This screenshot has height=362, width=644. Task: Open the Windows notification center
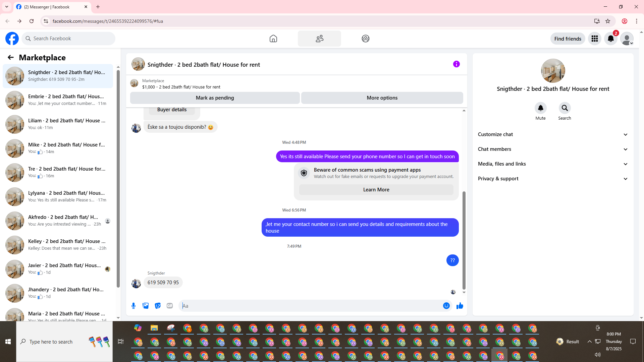click(633, 342)
